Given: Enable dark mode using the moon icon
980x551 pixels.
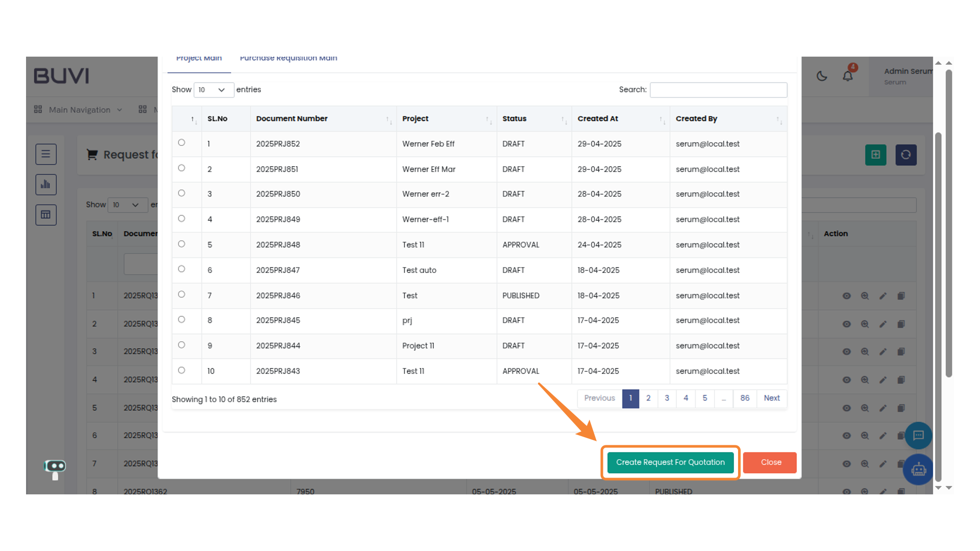Looking at the screenshot, I should [x=822, y=76].
